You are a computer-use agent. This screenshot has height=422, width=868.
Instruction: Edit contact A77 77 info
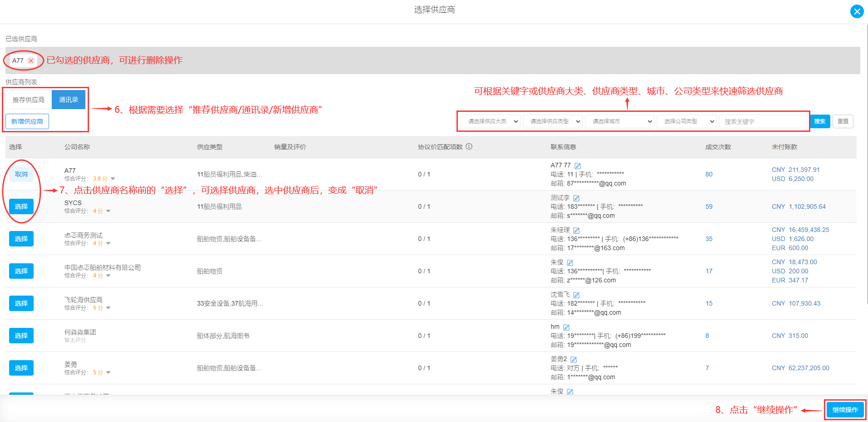578,166
